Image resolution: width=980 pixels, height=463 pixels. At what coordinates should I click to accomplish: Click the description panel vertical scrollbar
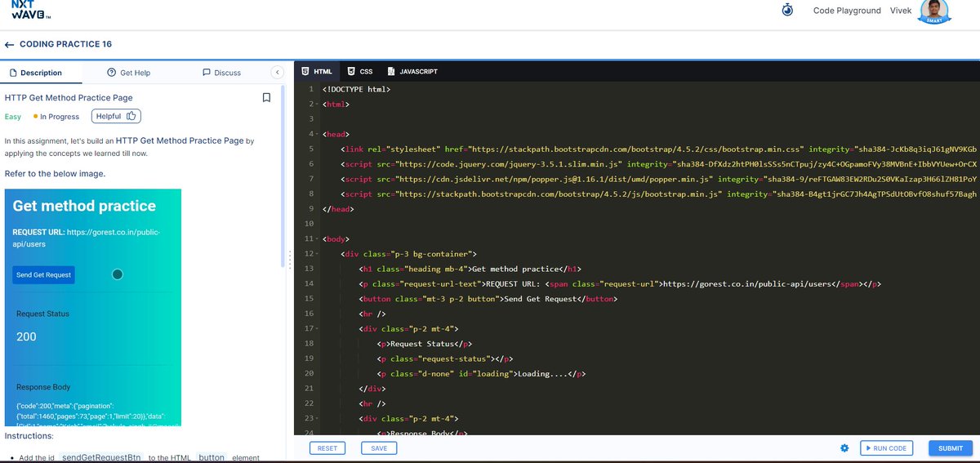click(283, 176)
